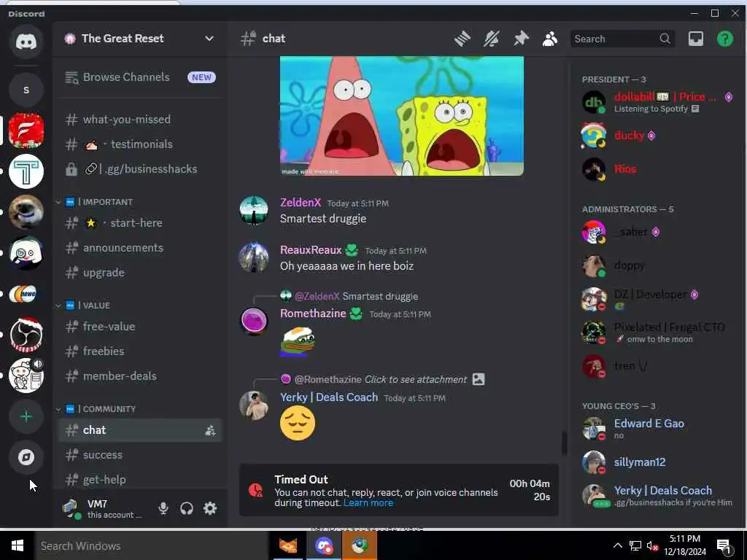Open notification settings bell icon
This screenshot has height=560, width=747.
click(492, 39)
